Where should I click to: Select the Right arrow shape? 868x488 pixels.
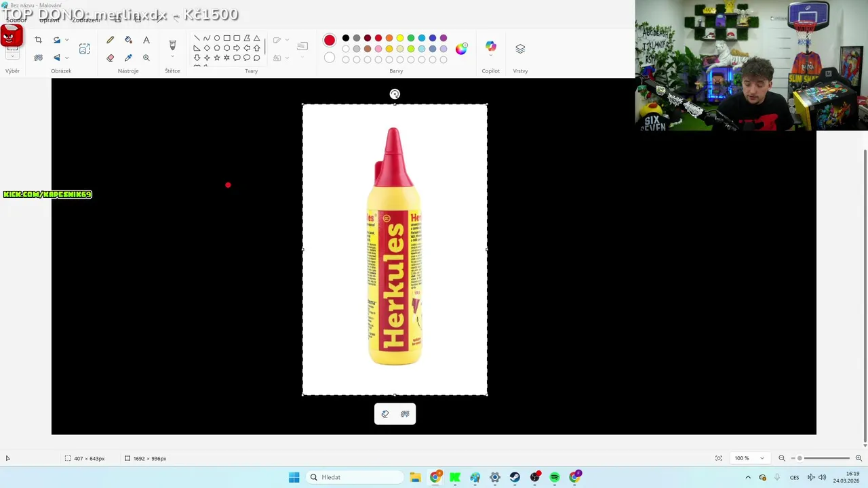pos(237,48)
